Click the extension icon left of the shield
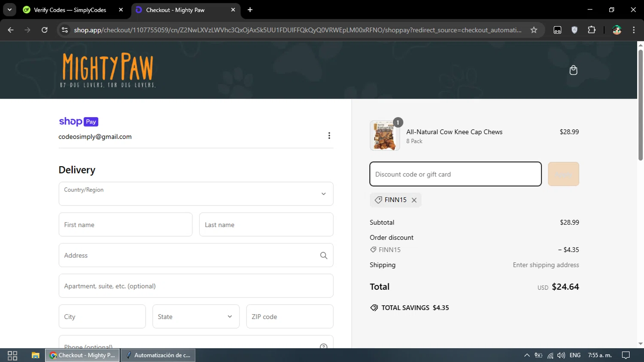This screenshot has height=362, width=644. 557,30
